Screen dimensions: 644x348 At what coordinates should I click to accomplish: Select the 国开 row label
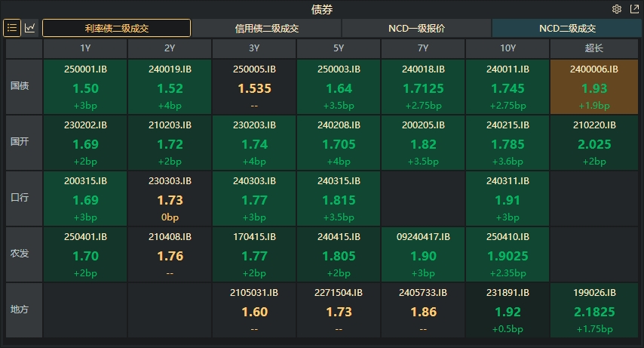point(20,142)
